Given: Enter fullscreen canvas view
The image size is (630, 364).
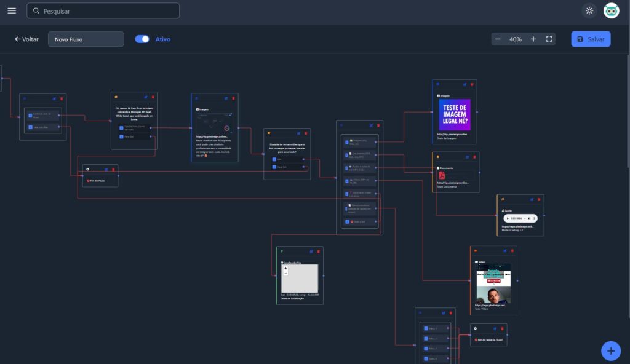Looking at the screenshot, I should 549,39.
